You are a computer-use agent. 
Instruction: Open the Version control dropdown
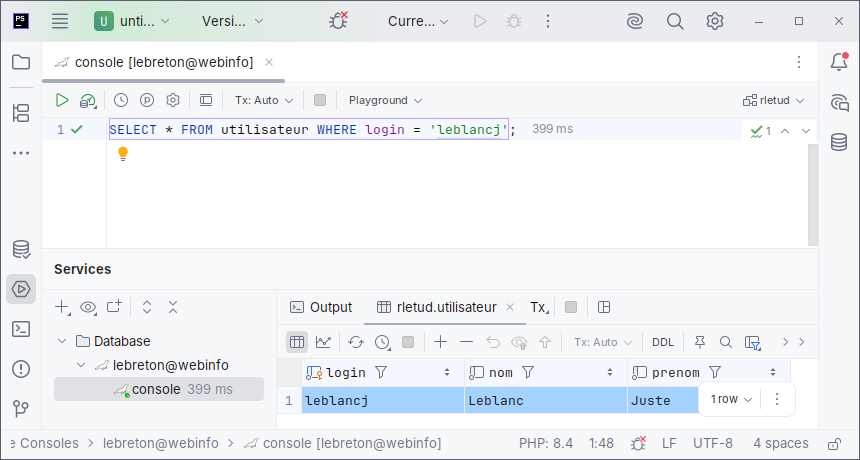click(x=233, y=21)
